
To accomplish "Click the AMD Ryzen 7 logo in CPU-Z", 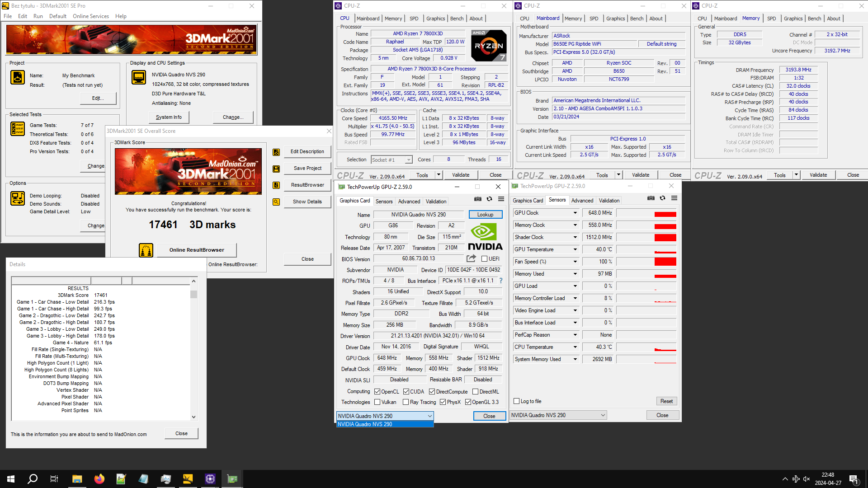I will 489,46.
